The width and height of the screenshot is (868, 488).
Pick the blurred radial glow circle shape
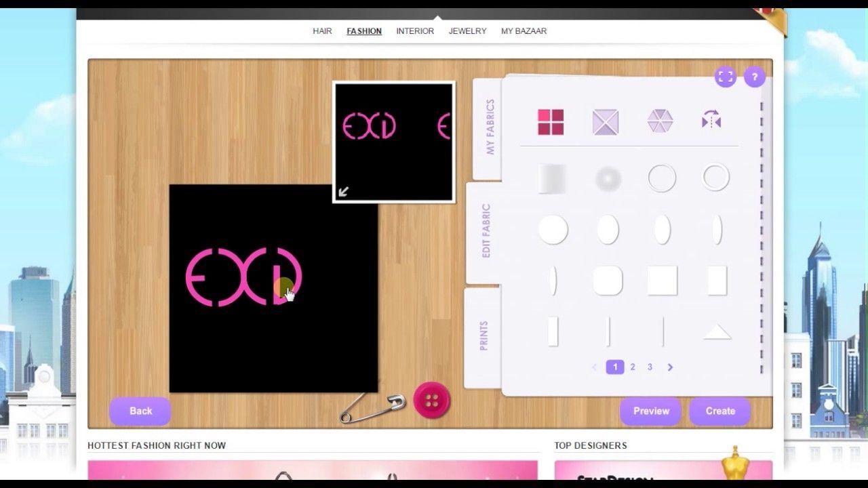608,179
